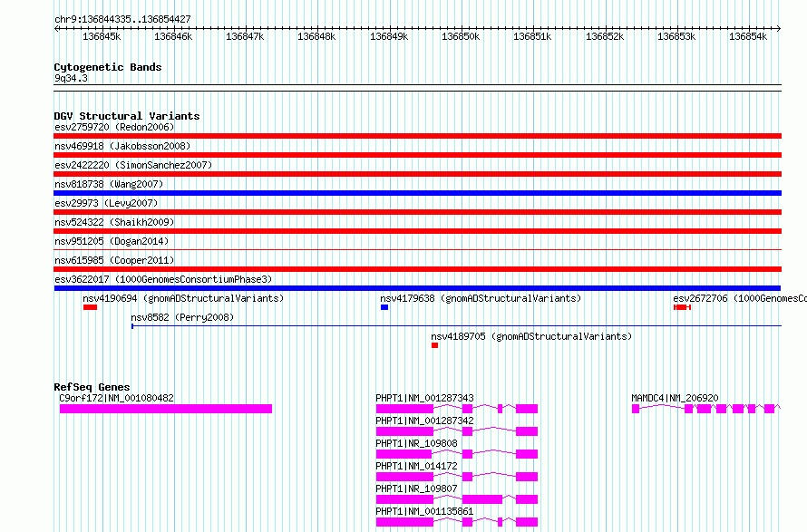Screen dimensions: 807x532
Task: Open the blue esv3622017 1000Genomes variant bar
Action: pyautogui.click(x=417, y=288)
